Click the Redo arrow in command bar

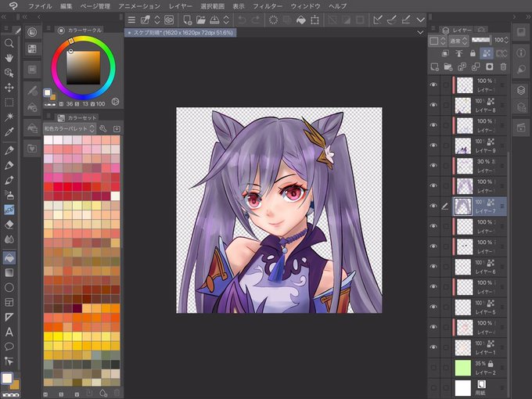point(257,20)
